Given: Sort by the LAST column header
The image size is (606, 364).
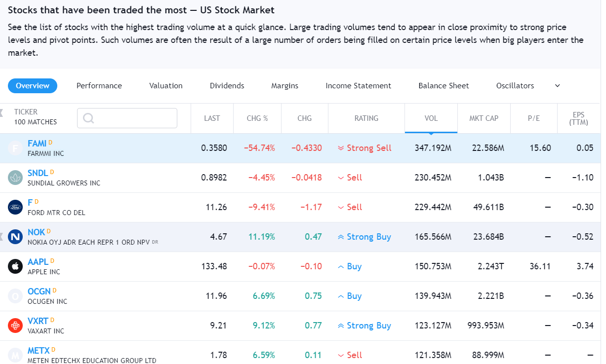Looking at the screenshot, I should (x=212, y=118).
